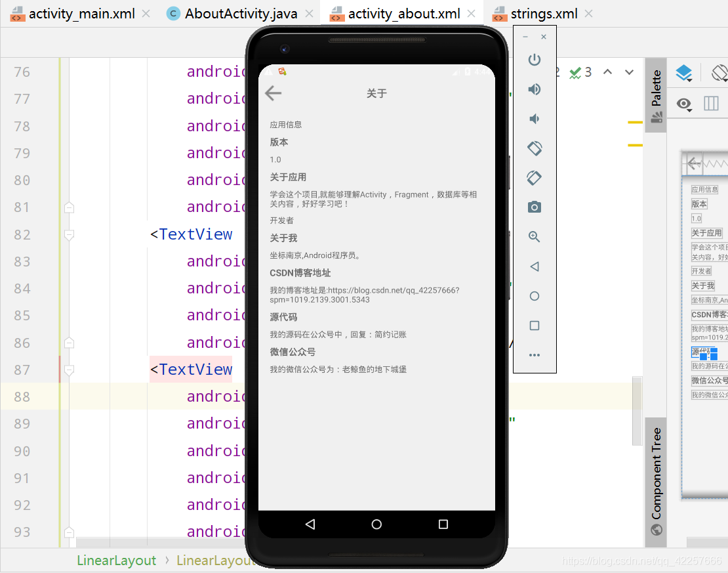Minimize the emulator toolbar window
The width and height of the screenshot is (728, 573).
click(525, 37)
